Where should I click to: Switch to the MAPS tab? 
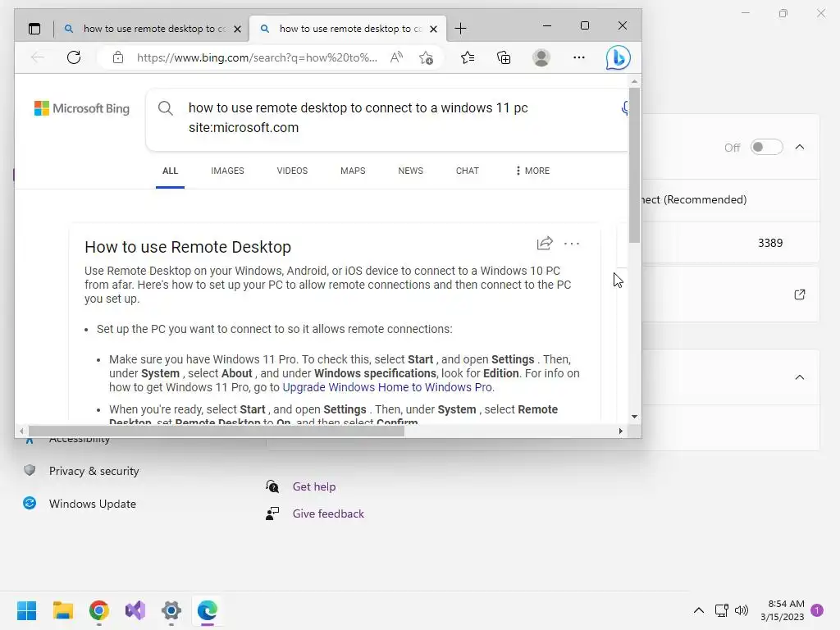point(353,171)
